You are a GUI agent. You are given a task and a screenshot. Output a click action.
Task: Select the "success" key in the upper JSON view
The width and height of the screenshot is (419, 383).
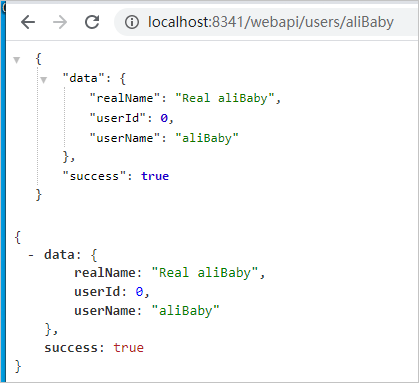(x=94, y=176)
